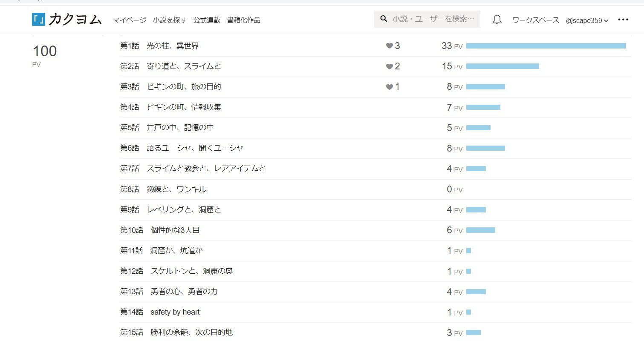Click the PV bar for episode 2
Image resolution: width=644 pixels, height=341 pixels.
(502, 66)
